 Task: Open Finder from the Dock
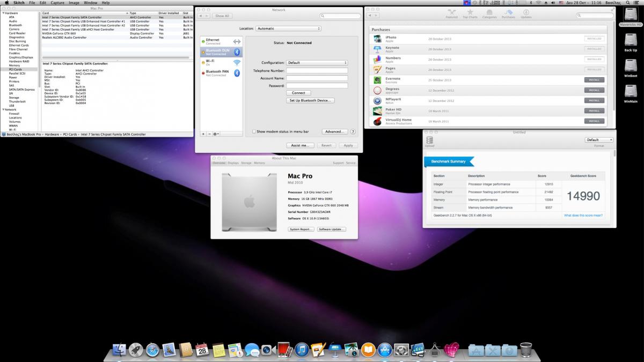[120, 350]
